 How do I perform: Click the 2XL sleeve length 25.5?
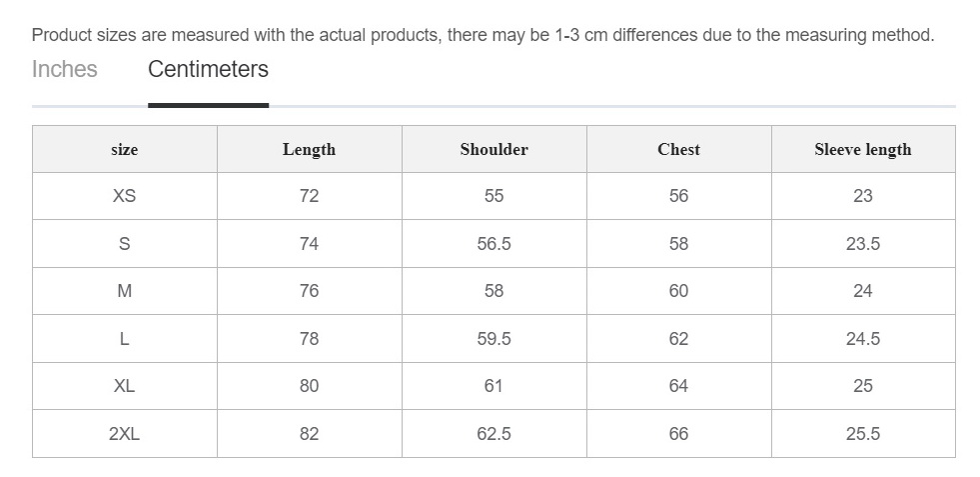pyautogui.click(x=863, y=434)
